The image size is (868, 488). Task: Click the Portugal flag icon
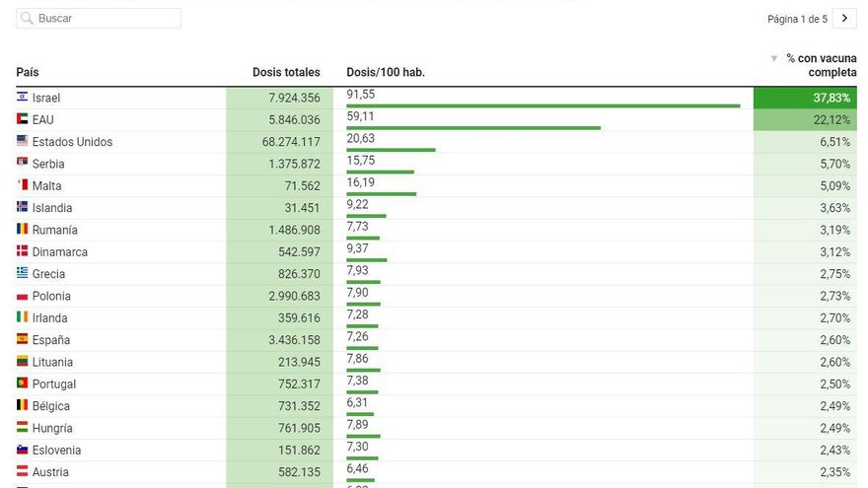pos(22,383)
